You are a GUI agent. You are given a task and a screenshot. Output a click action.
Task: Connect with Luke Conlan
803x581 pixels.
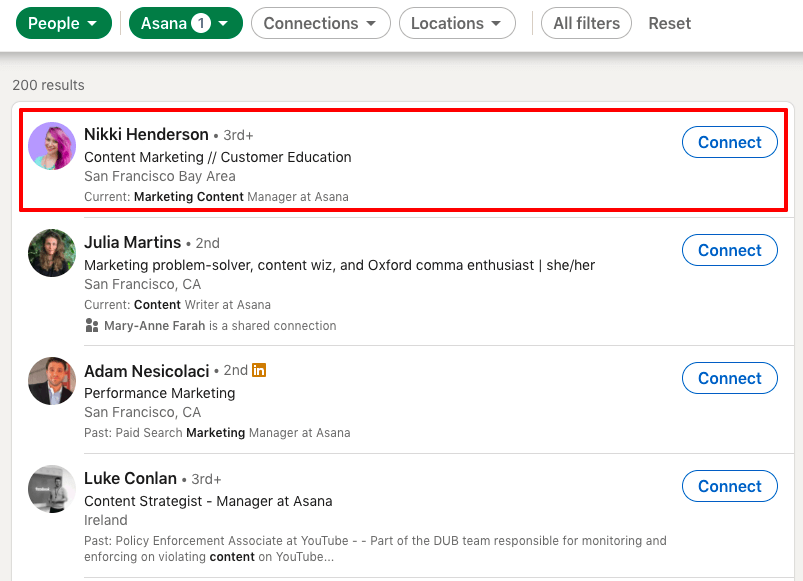(x=729, y=486)
